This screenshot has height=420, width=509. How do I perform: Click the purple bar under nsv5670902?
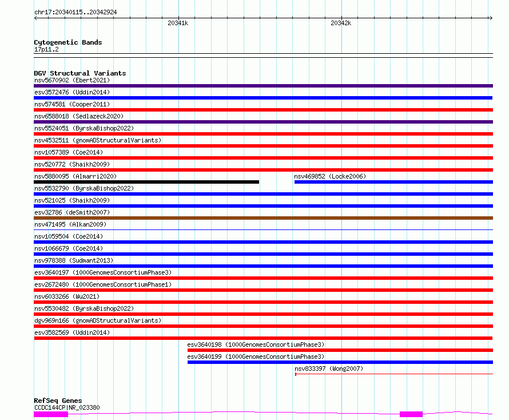(x=263, y=86)
